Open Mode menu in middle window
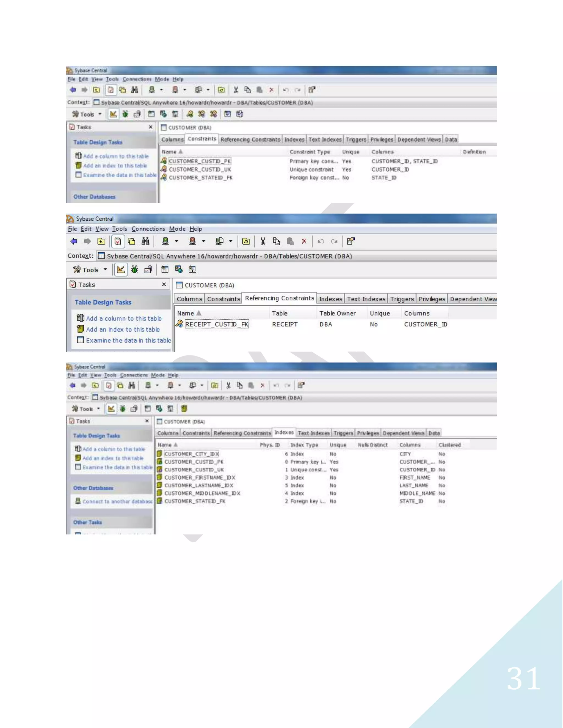Viewport: 563px width, 728px height. coord(177,229)
